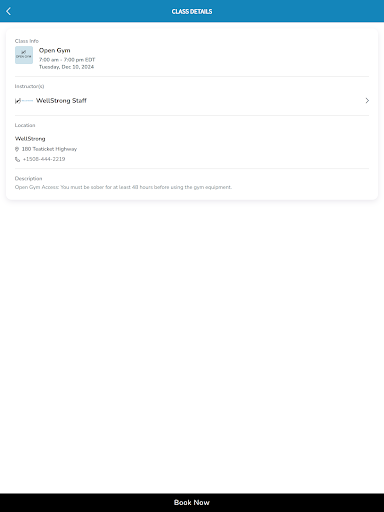
Task: Call the +1508-444-2219 phone number
Action: pos(44,159)
